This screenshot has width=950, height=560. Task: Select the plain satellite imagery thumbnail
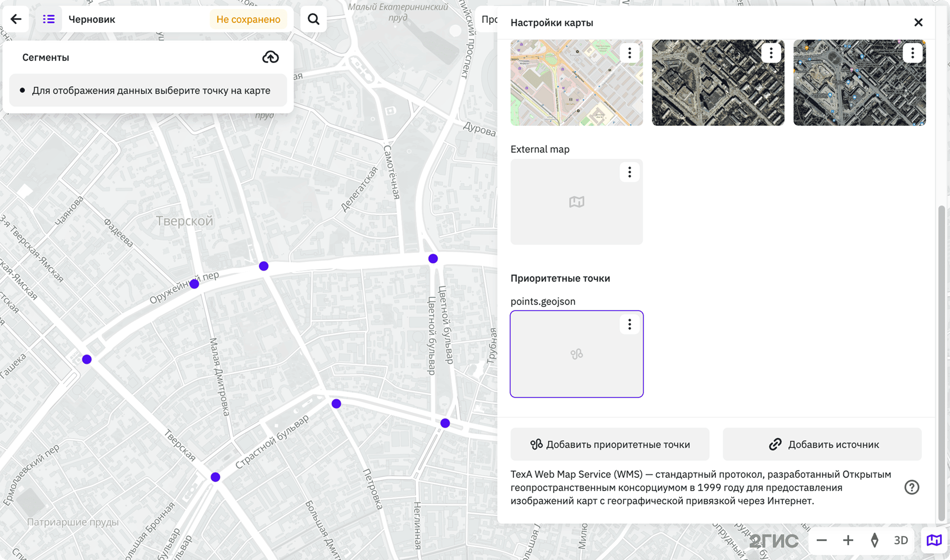[718, 83]
